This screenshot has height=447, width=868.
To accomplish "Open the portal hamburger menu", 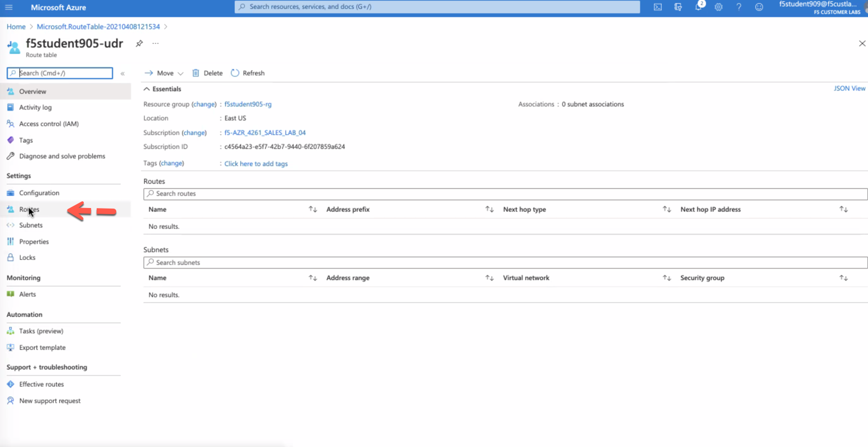I will 9,7.
